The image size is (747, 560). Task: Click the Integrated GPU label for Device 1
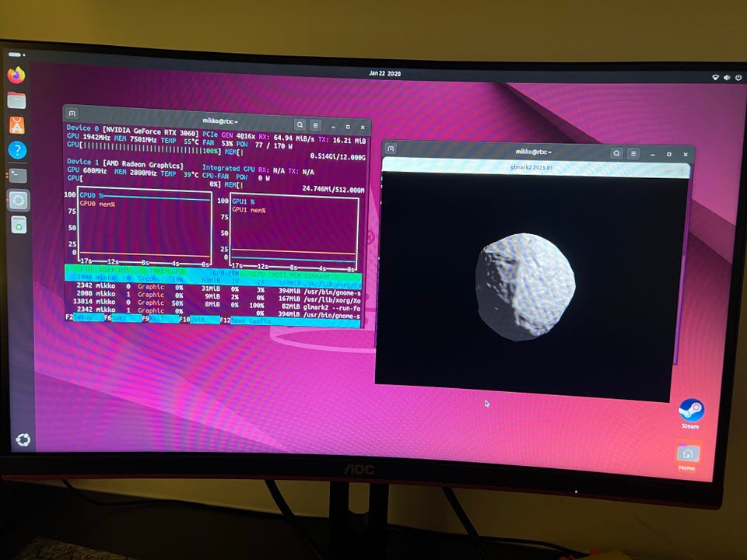(x=228, y=169)
